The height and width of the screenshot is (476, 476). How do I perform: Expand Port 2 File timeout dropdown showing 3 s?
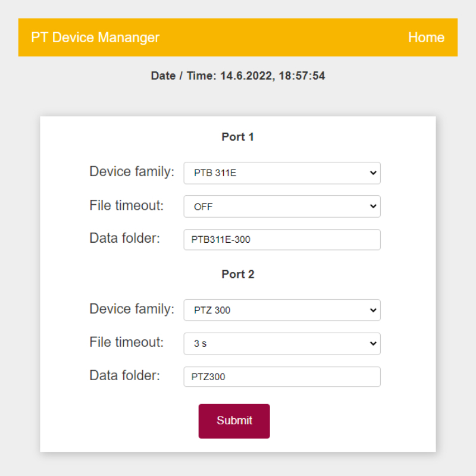(x=281, y=343)
